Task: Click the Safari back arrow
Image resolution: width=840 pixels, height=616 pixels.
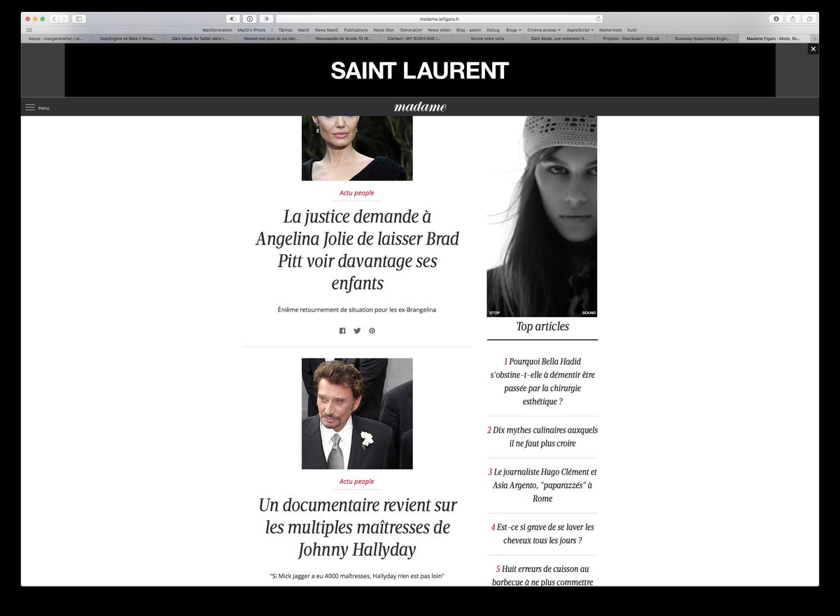Action: coord(54,19)
